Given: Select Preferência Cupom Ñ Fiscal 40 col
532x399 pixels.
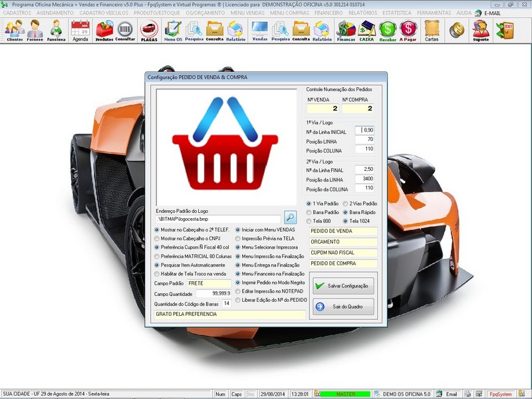Looking at the screenshot, I should coord(192,247).
